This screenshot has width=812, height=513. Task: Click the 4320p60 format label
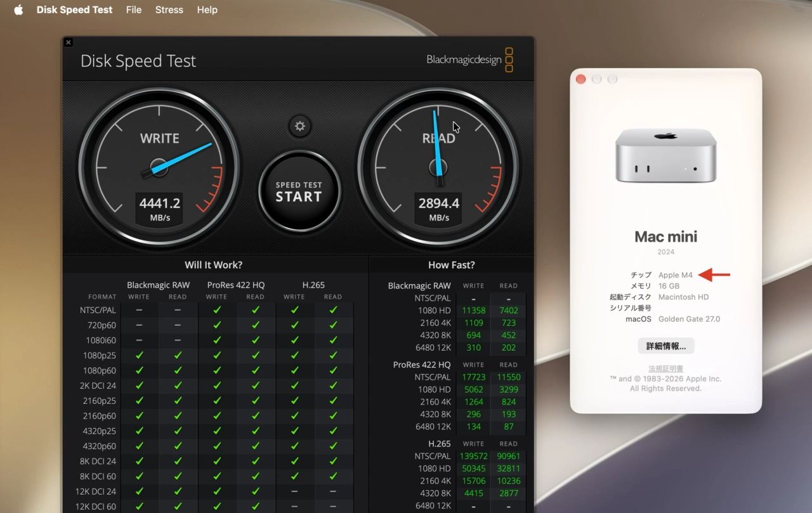click(x=100, y=446)
